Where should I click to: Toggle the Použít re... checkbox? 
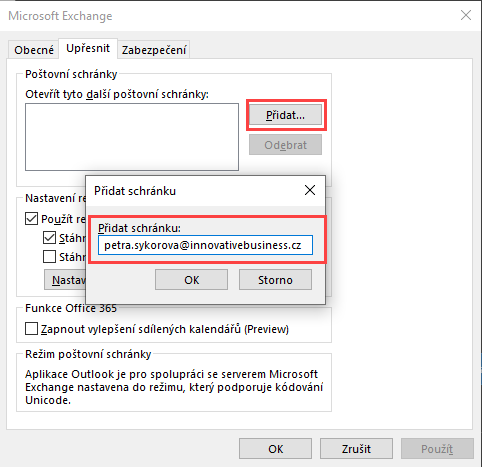[x=31, y=219]
